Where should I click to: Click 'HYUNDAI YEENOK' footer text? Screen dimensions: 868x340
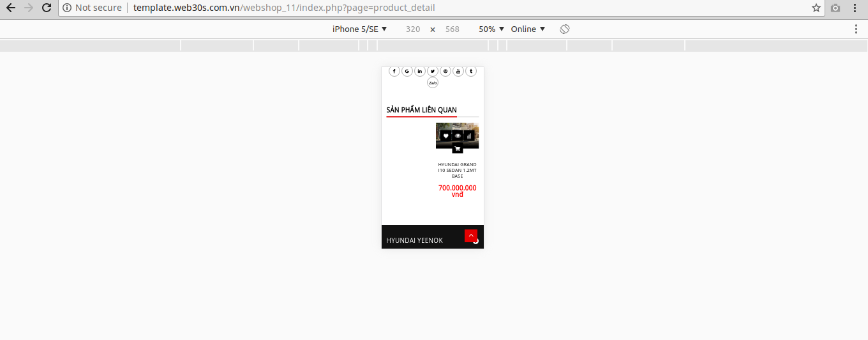[414, 240]
